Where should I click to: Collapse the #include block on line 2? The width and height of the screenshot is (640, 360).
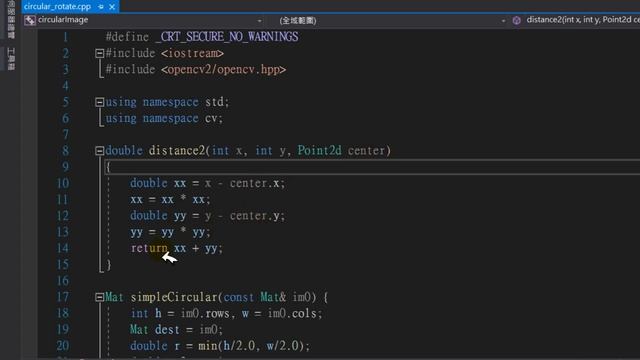(x=99, y=53)
